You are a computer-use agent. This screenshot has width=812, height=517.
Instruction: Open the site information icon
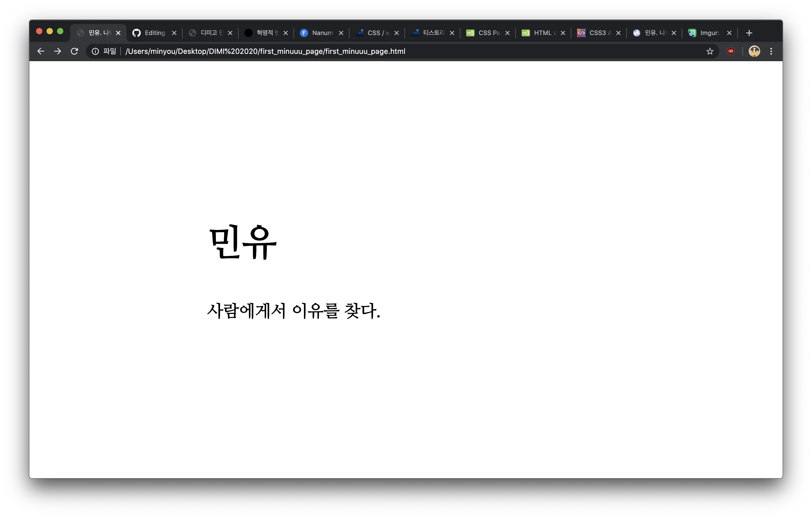pos(95,51)
